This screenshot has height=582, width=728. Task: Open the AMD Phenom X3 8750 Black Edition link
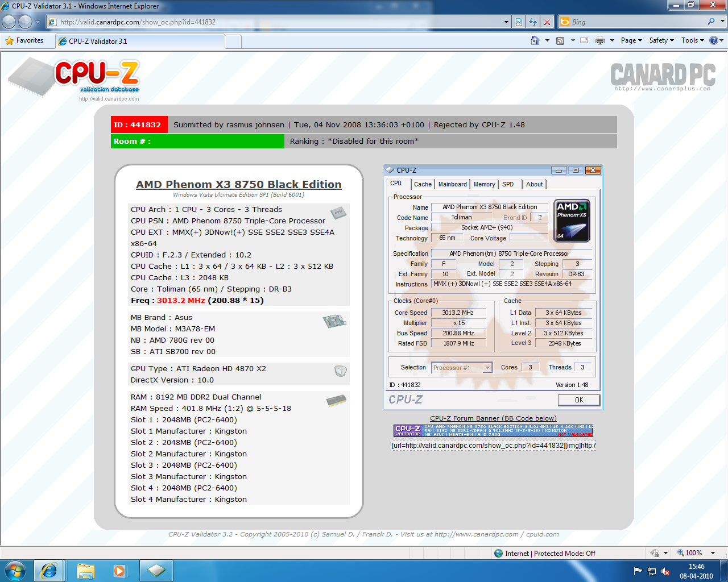239,184
